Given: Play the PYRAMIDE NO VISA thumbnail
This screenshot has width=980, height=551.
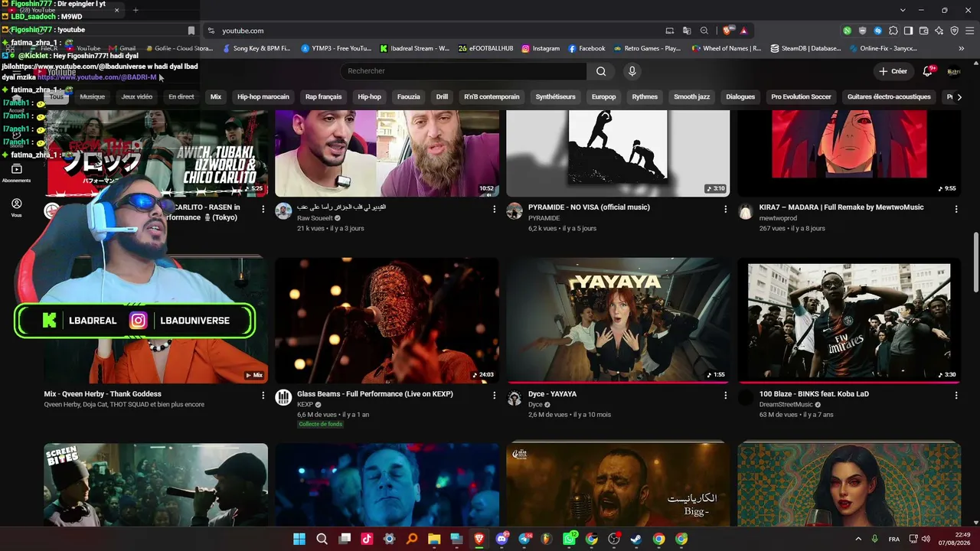Looking at the screenshot, I should pyautogui.click(x=618, y=153).
